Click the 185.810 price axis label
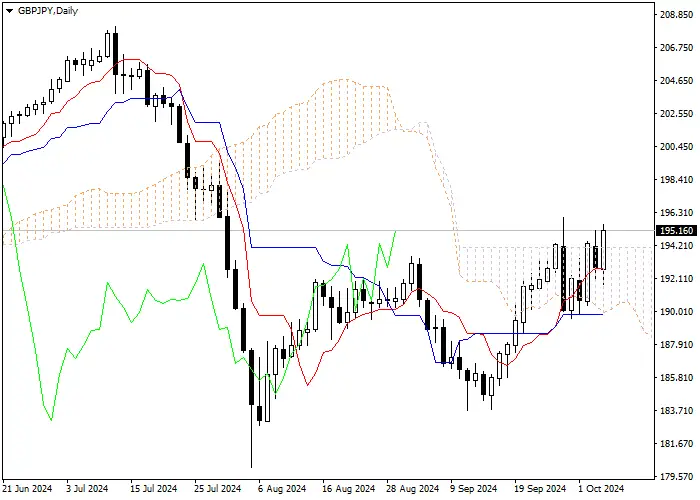Image resolution: width=700 pixels, height=500 pixels. pos(676,378)
